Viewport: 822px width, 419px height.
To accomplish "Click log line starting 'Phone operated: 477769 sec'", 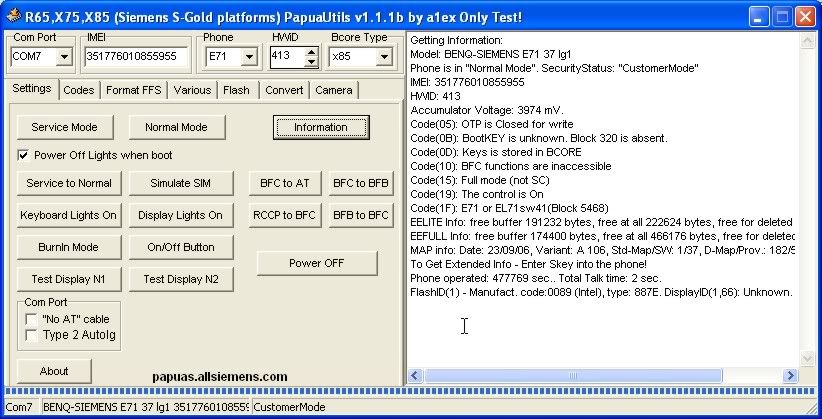I will (536, 278).
